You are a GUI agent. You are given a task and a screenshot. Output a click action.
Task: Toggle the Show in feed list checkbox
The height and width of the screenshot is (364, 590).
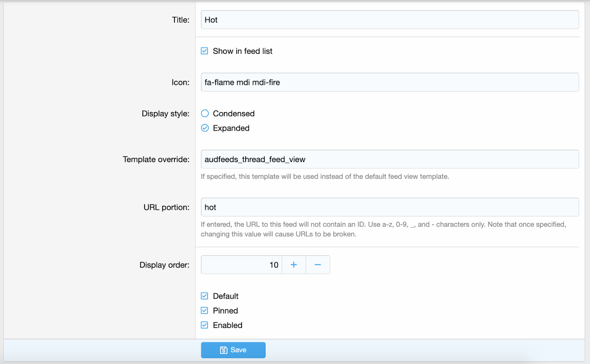coord(205,51)
